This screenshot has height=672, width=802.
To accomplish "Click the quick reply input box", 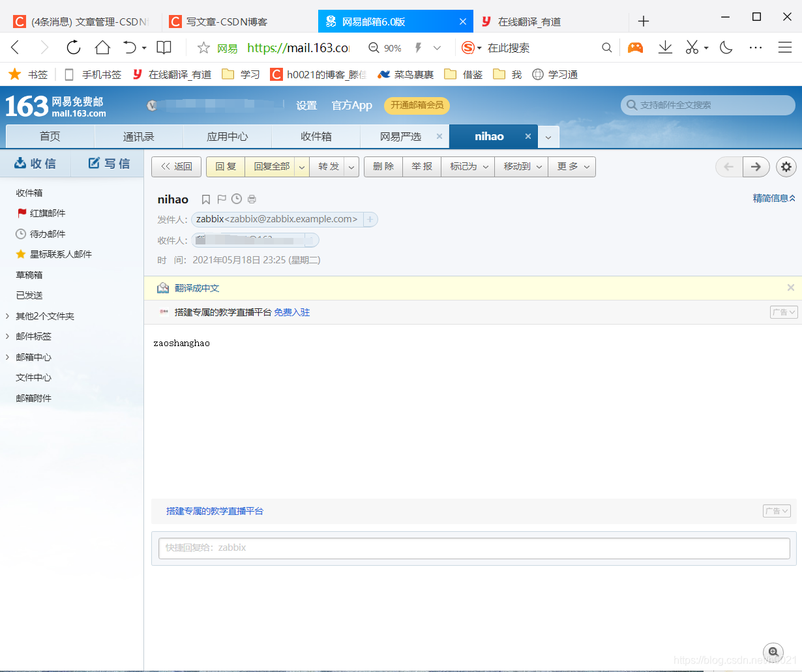I will click(474, 548).
